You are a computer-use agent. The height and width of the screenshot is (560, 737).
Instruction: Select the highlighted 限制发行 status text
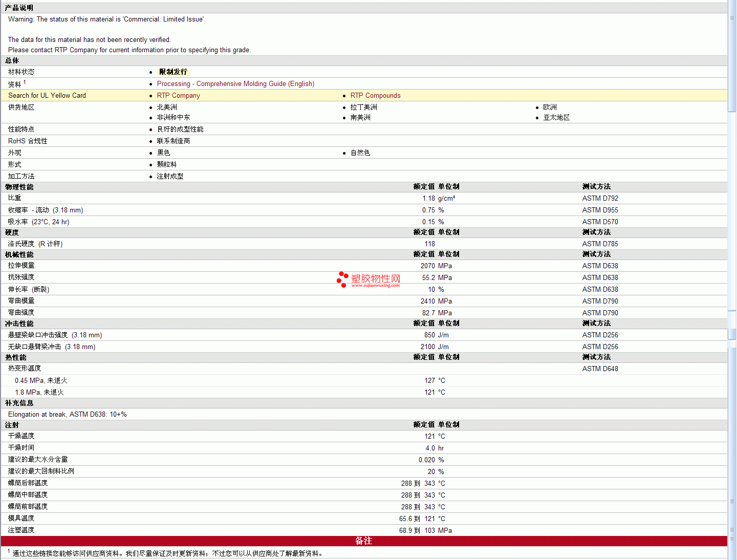click(x=173, y=72)
